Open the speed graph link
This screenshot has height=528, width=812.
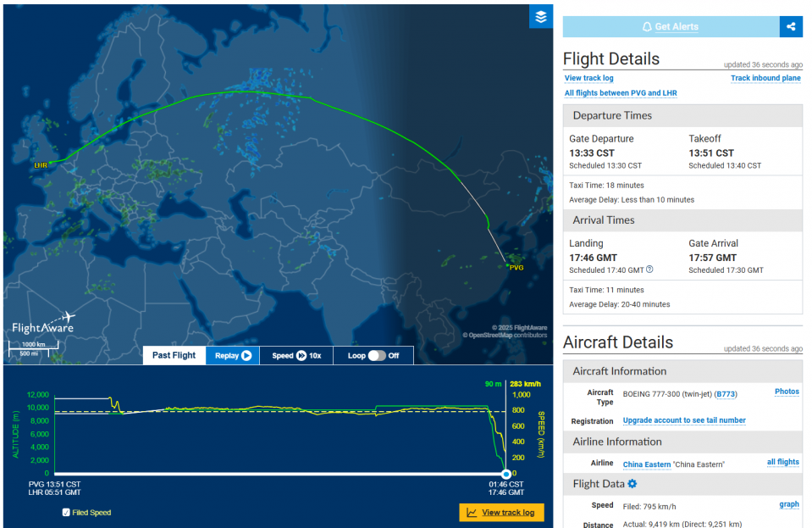point(788,504)
